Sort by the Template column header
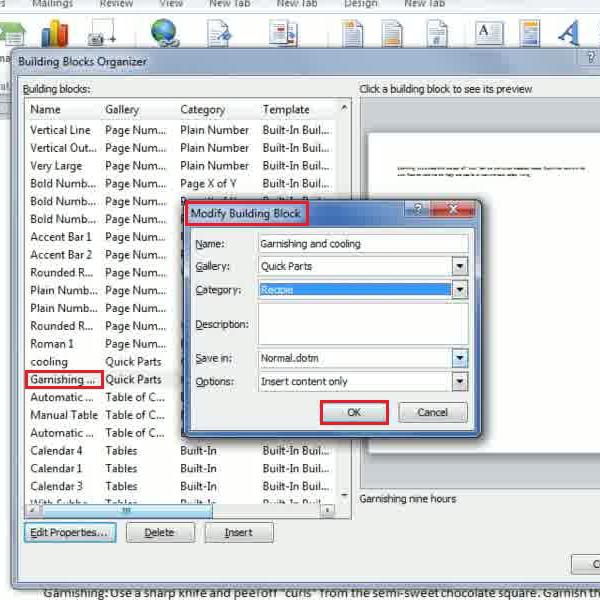This screenshot has height=600, width=600. coord(286,109)
